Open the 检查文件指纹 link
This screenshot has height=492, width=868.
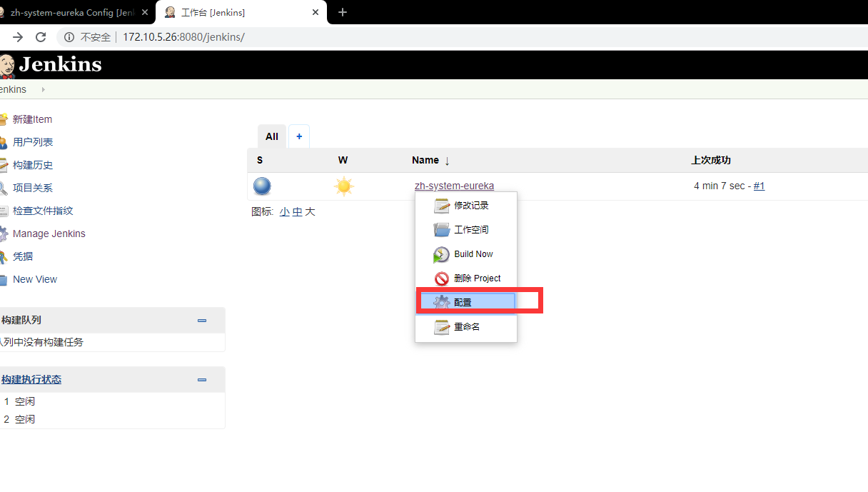(x=43, y=211)
